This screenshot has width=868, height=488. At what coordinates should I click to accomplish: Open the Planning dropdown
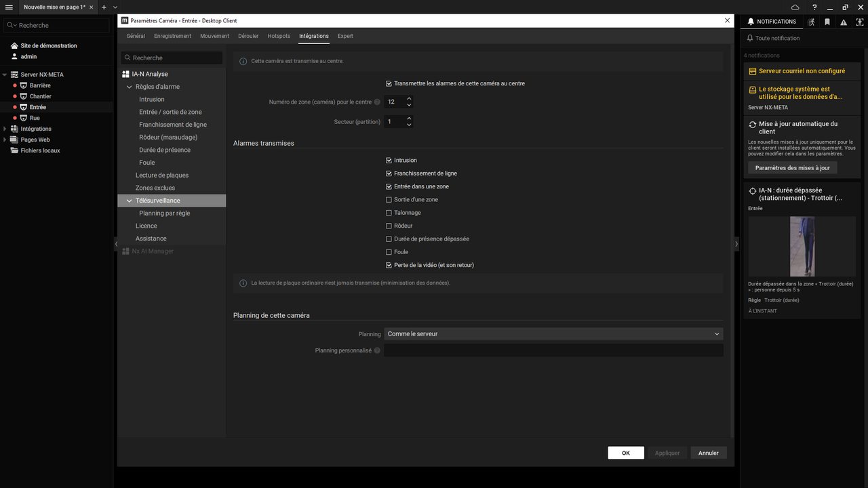(553, 333)
